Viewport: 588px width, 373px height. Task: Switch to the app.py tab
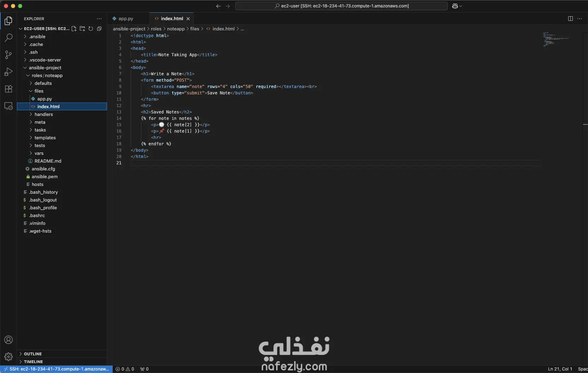126,18
